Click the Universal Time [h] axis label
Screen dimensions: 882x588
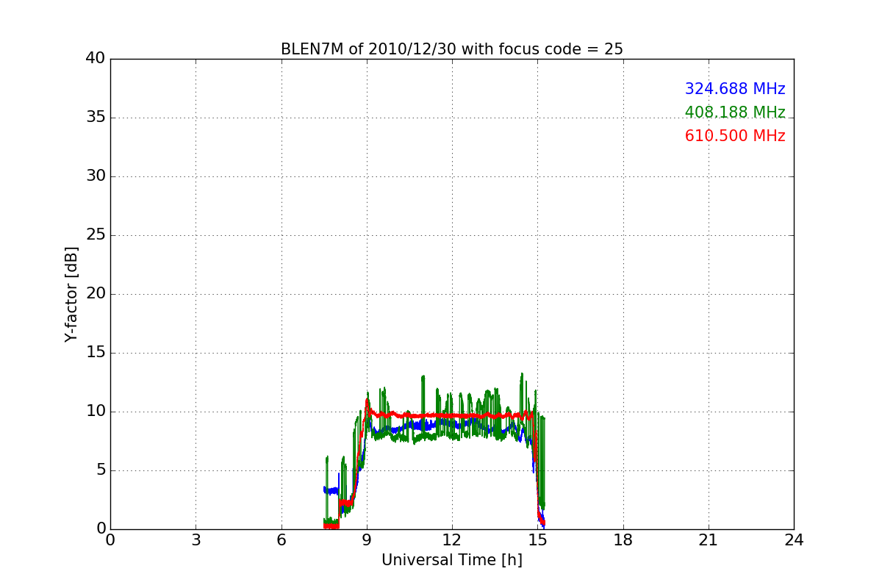coord(451,560)
